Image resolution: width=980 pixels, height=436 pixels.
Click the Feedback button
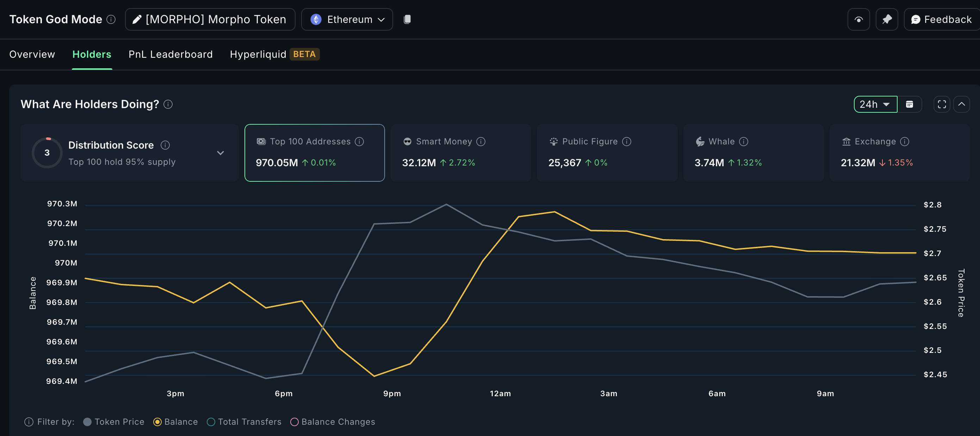(x=941, y=19)
